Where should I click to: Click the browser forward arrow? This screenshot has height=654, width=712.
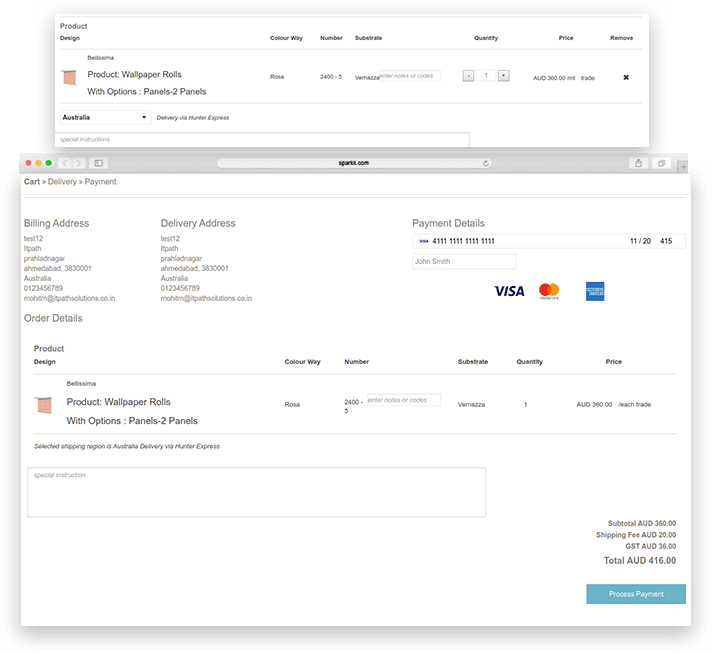79,163
